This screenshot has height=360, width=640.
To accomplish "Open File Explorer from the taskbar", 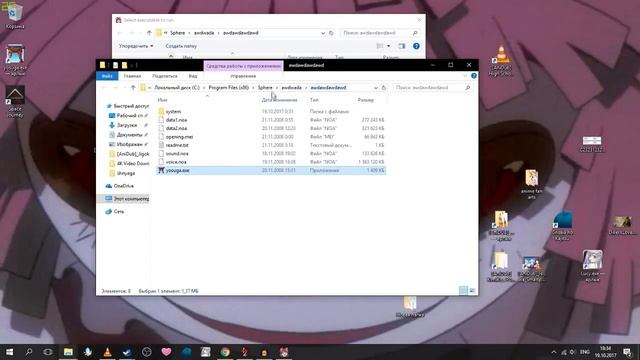I will pyautogui.click(x=68, y=352).
